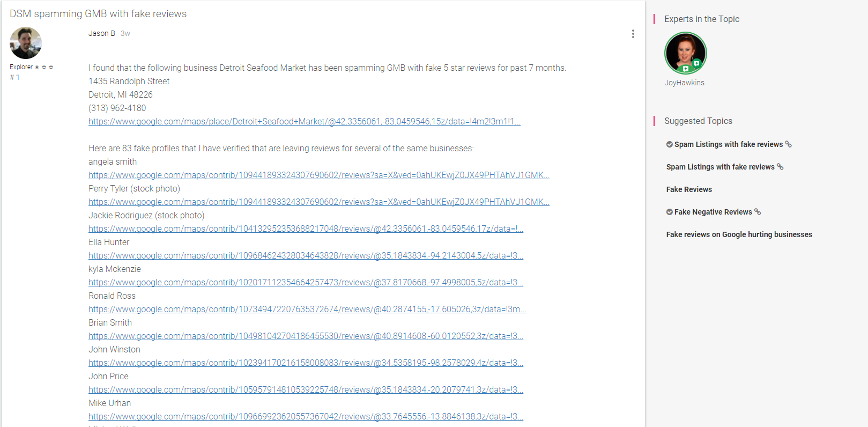Click Jason B's profile avatar
The height and width of the screenshot is (427, 868).
26,43
